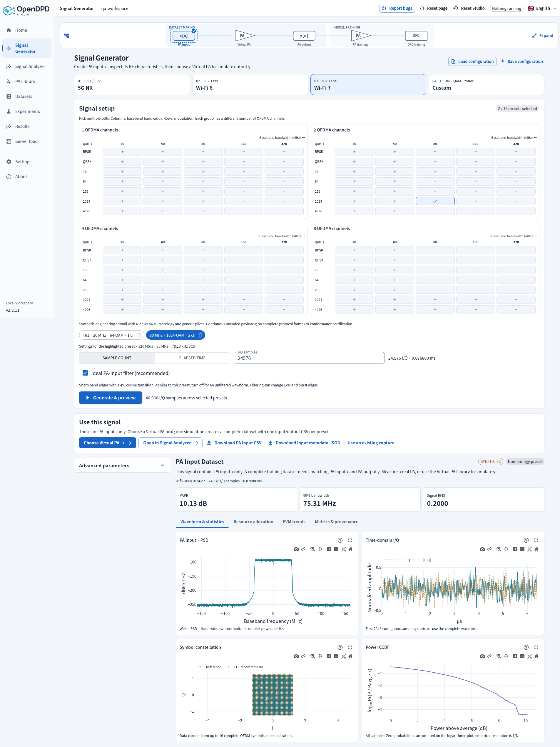
Task: Select 4 OFDMA channels 4096-QAM 320 MHz cell
Action: click(284, 309)
